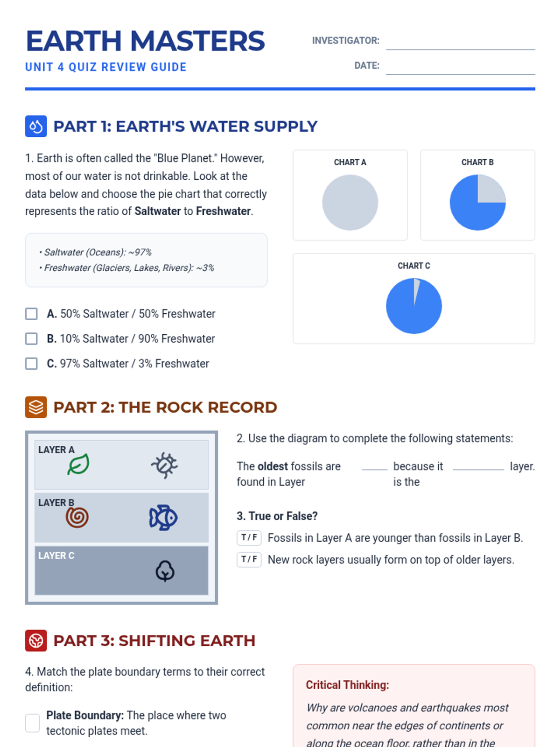Click the Investigator name line
560x747 pixels.
(460, 43)
